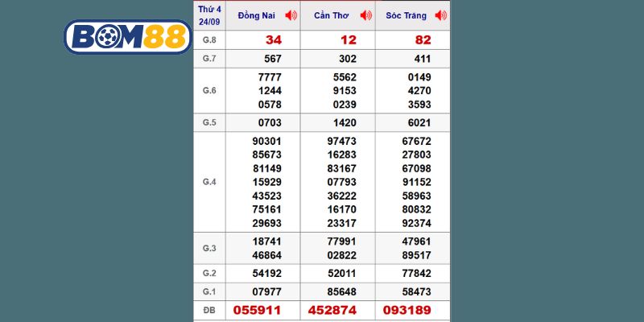This screenshot has width=644, height=322.
Task: Select the G.5 row label
Action: pyautogui.click(x=209, y=123)
